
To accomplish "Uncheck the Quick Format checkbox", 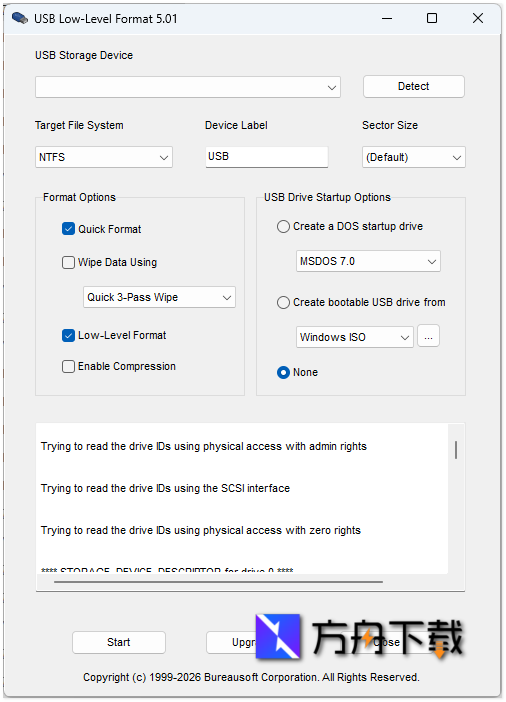I will pyautogui.click(x=68, y=229).
